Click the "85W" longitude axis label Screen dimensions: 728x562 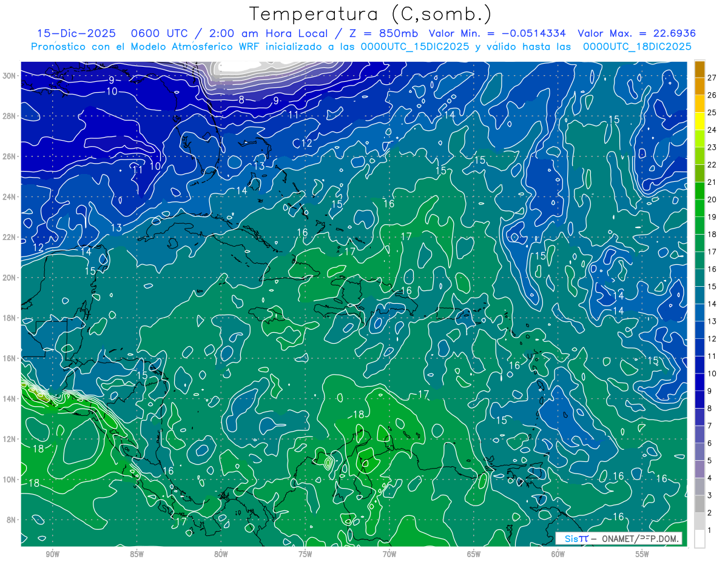click(136, 554)
